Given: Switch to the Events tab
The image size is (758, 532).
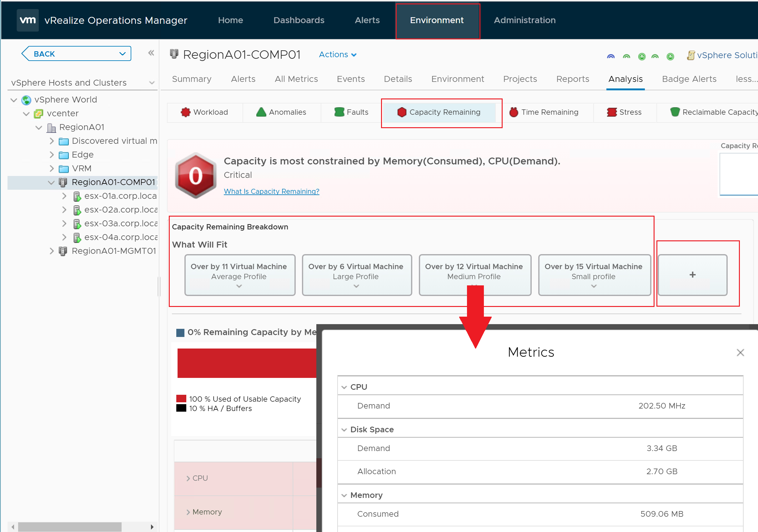Looking at the screenshot, I should (351, 79).
